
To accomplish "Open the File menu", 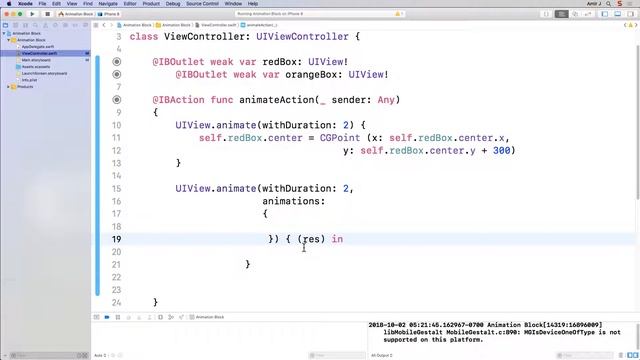I will [42, 4].
